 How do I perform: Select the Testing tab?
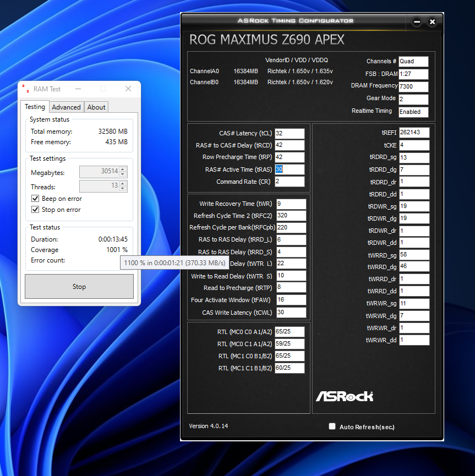[35, 107]
